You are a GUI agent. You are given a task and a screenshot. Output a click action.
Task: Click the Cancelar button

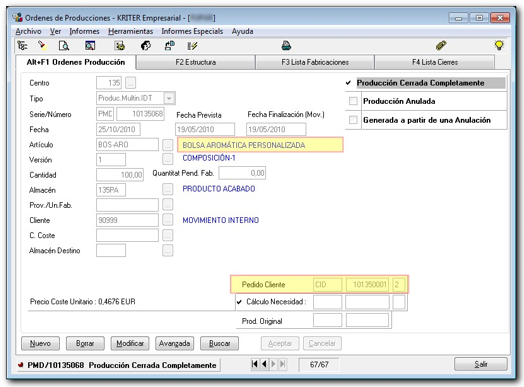click(x=322, y=343)
